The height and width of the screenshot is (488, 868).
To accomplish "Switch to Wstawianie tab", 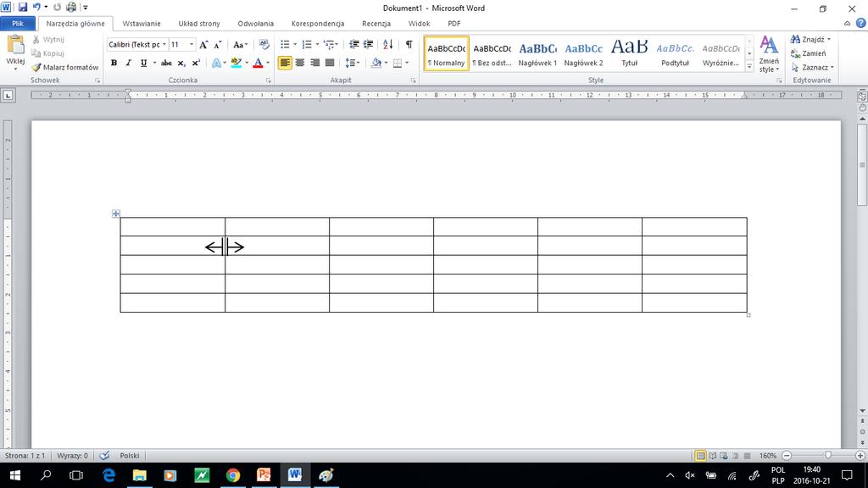I will tap(142, 24).
